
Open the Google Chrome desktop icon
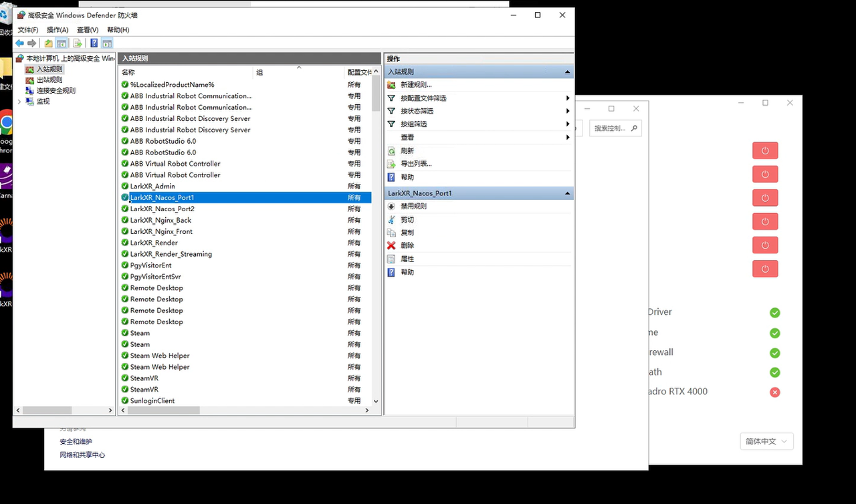[x=5, y=124]
